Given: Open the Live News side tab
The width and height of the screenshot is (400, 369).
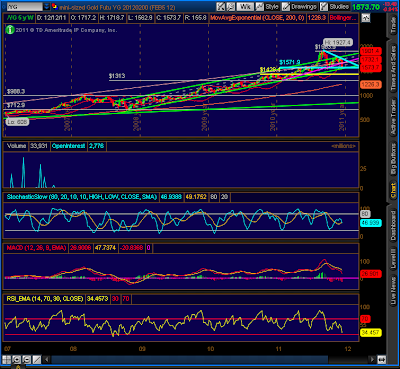Looking at the screenshot, I should [394, 291].
